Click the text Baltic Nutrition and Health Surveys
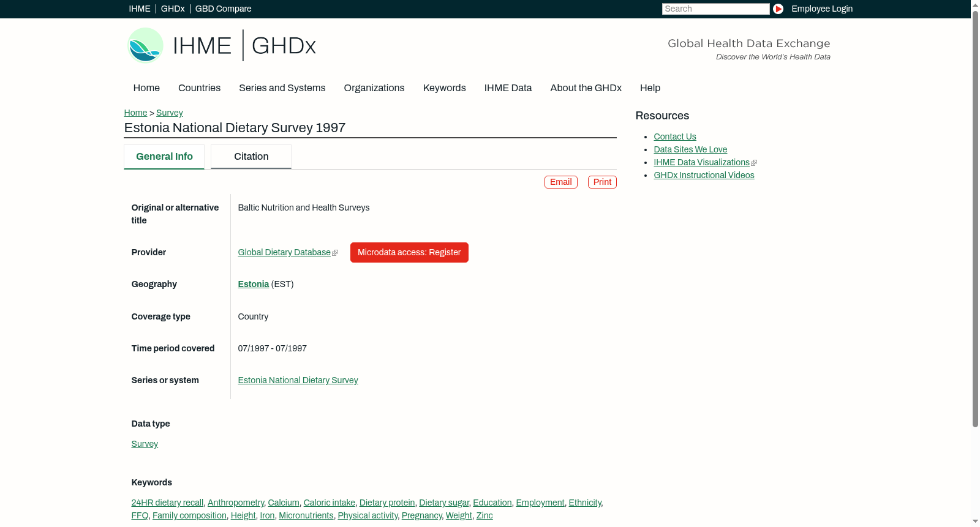Viewport: 980px width, 527px height. (x=304, y=208)
